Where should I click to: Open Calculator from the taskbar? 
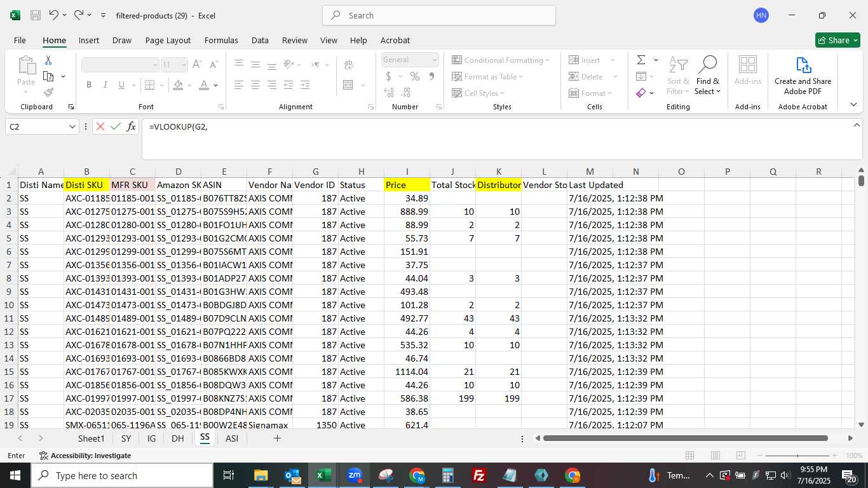click(x=448, y=475)
